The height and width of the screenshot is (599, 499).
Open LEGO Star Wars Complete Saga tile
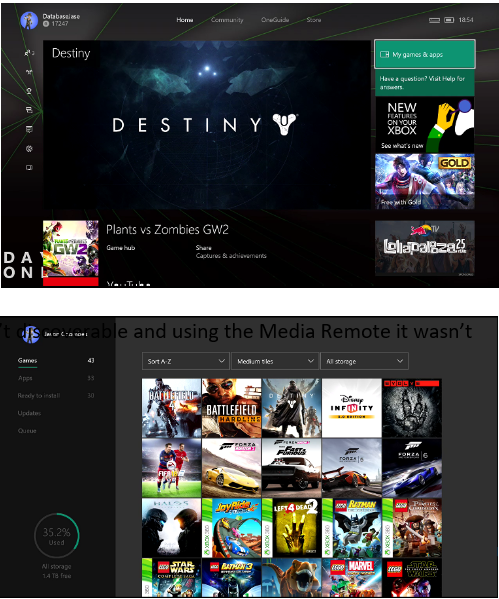click(172, 578)
